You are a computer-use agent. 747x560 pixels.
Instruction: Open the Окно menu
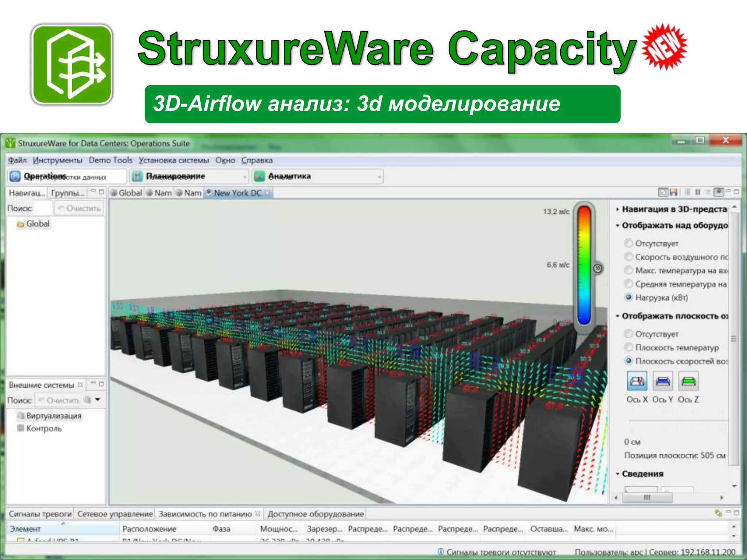pyautogui.click(x=225, y=160)
